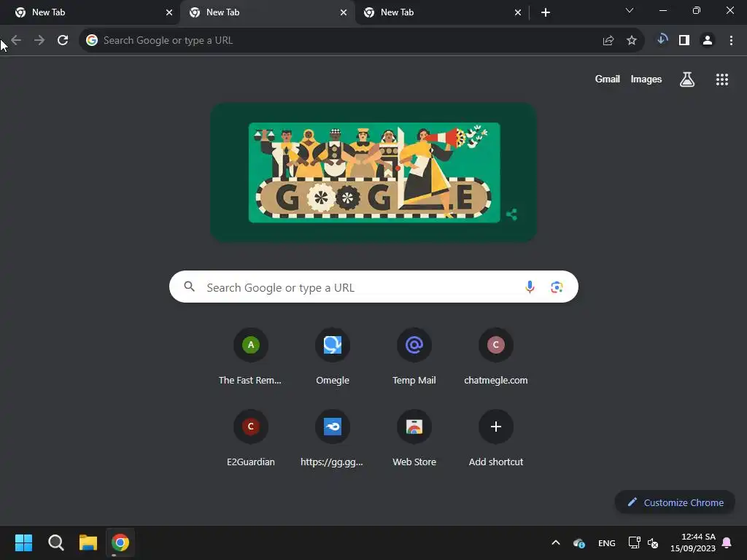Open the notification bell

727,542
